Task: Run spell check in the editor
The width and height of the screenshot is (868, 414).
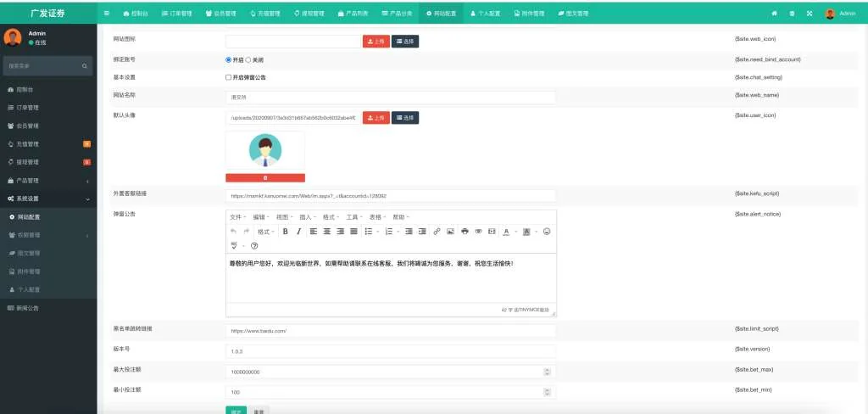Action: pos(234,245)
